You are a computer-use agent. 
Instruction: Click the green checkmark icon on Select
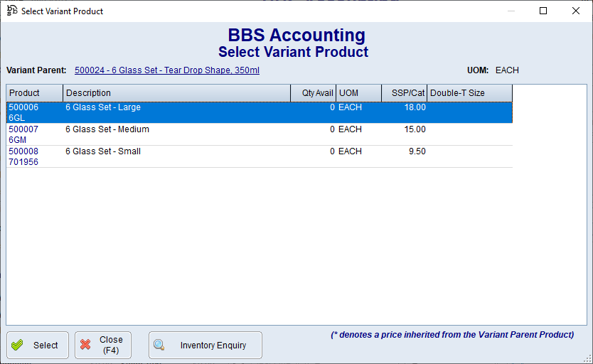[17, 346]
